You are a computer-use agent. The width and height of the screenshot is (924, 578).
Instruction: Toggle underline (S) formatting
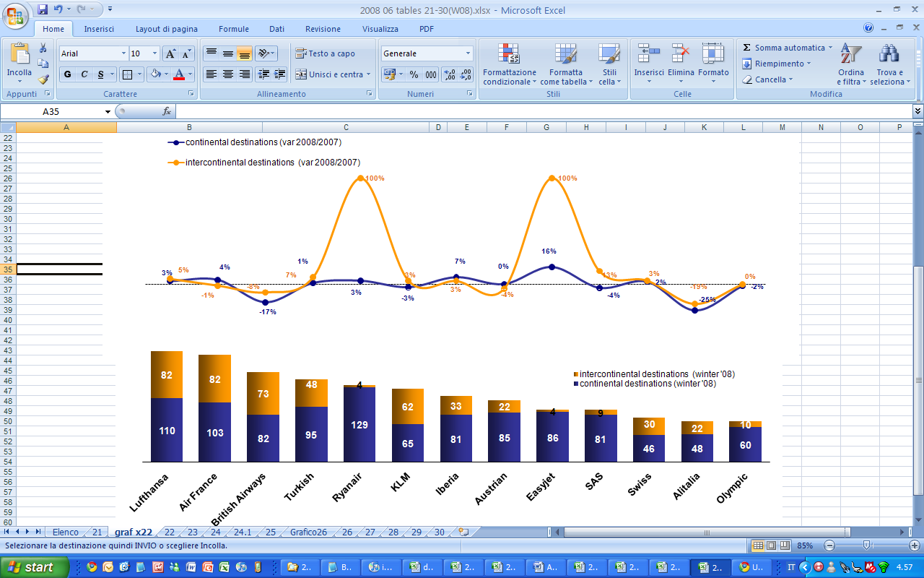coord(101,74)
